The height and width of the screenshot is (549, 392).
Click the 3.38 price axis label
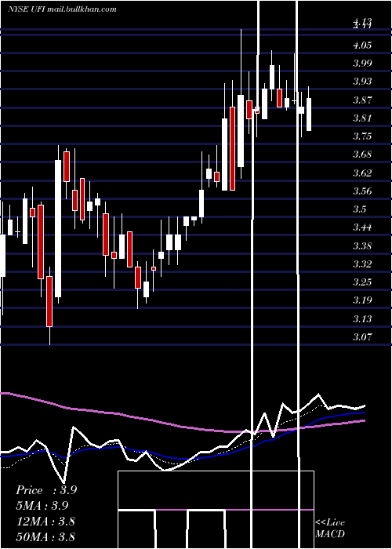pyautogui.click(x=362, y=245)
